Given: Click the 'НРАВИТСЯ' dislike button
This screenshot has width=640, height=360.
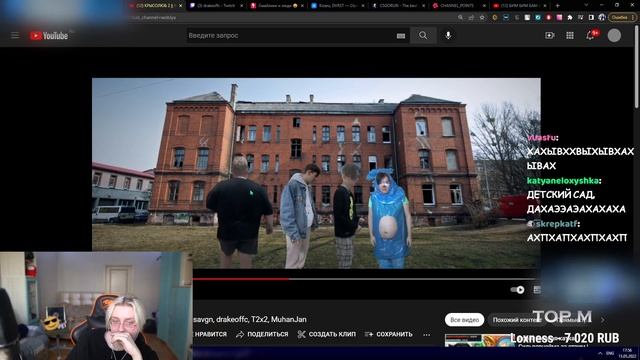Looking at the screenshot, I should tap(210, 334).
